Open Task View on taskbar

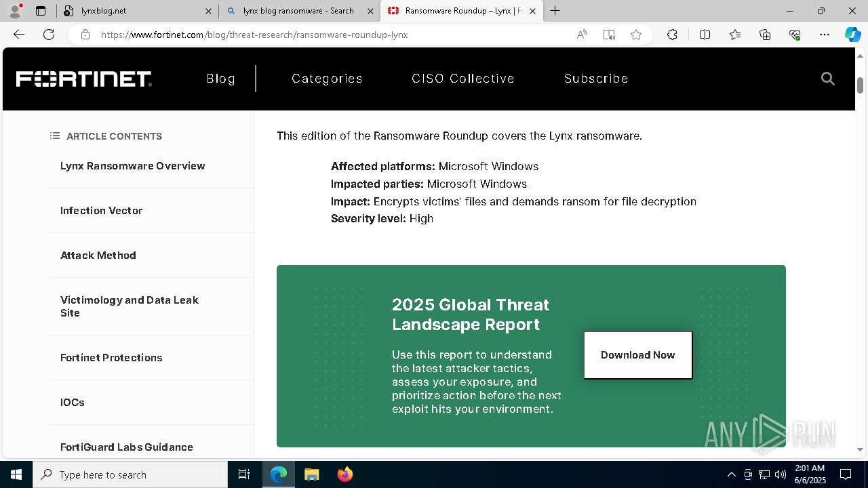244,474
